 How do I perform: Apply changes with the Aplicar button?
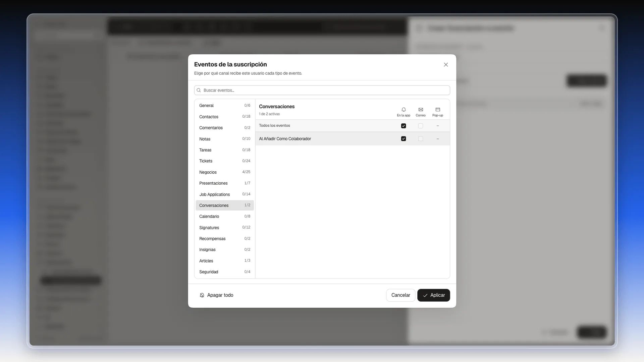(x=433, y=295)
